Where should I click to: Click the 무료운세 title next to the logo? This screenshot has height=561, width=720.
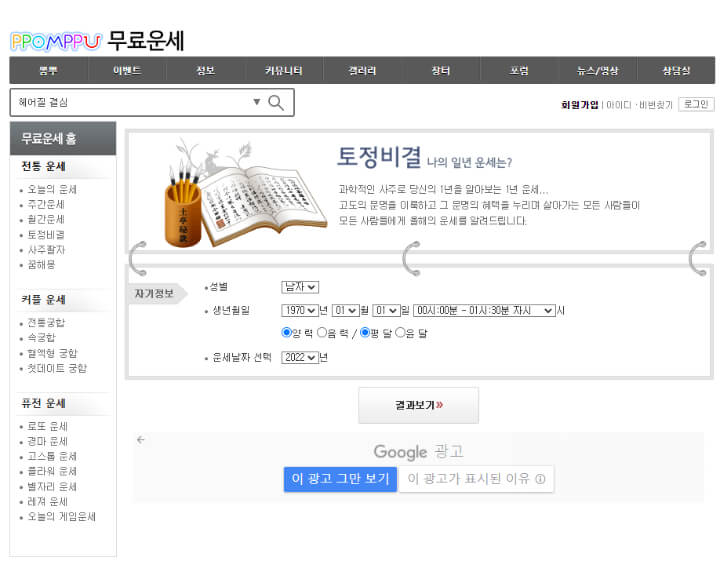(x=146, y=40)
